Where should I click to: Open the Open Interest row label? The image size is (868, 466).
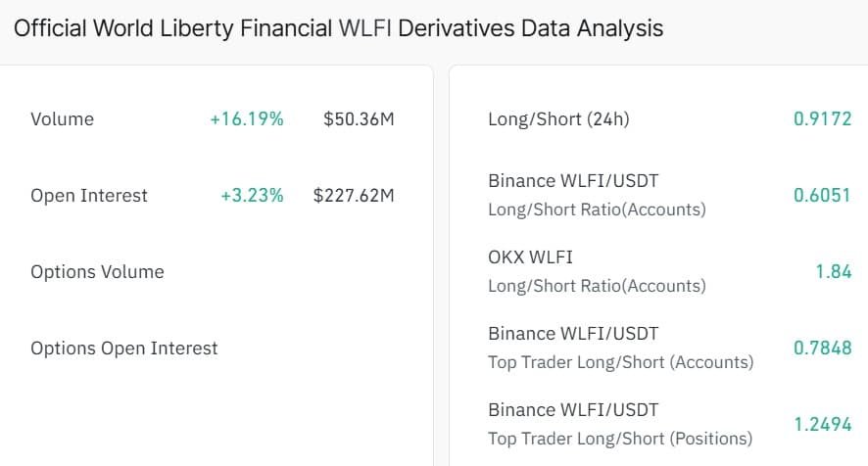(89, 196)
